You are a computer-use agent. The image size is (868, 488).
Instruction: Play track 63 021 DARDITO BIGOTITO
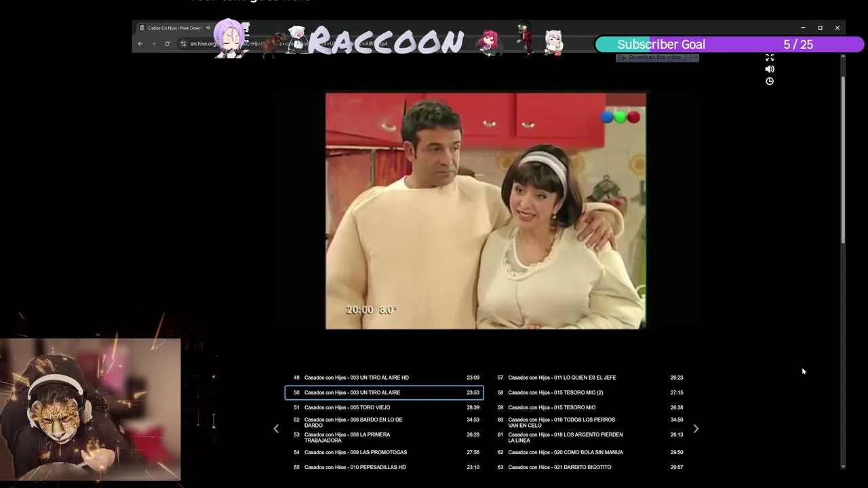[x=590, y=467]
